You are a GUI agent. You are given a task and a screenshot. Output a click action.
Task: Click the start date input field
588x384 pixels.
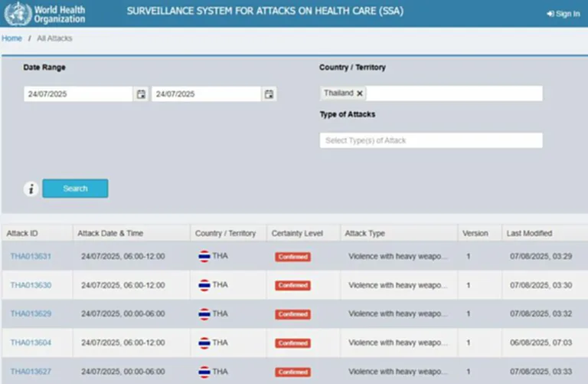pos(78,94)
